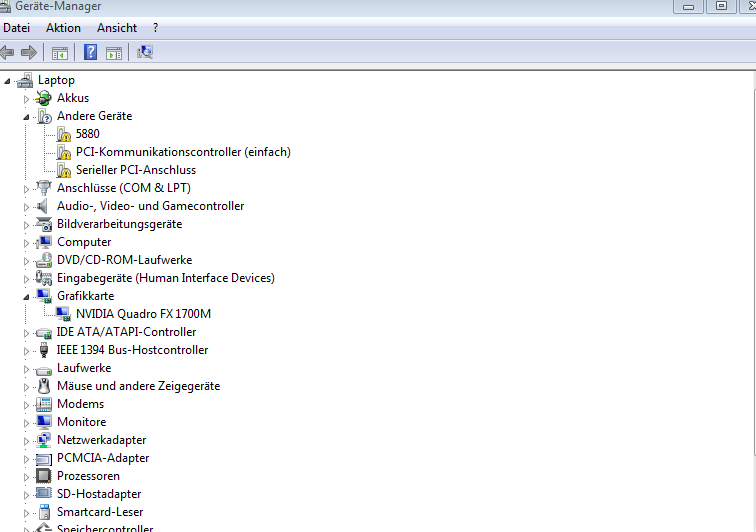Click the Bildverarbeitungsgeräte camera icon

pyautogui.click(x=44, y=224)
